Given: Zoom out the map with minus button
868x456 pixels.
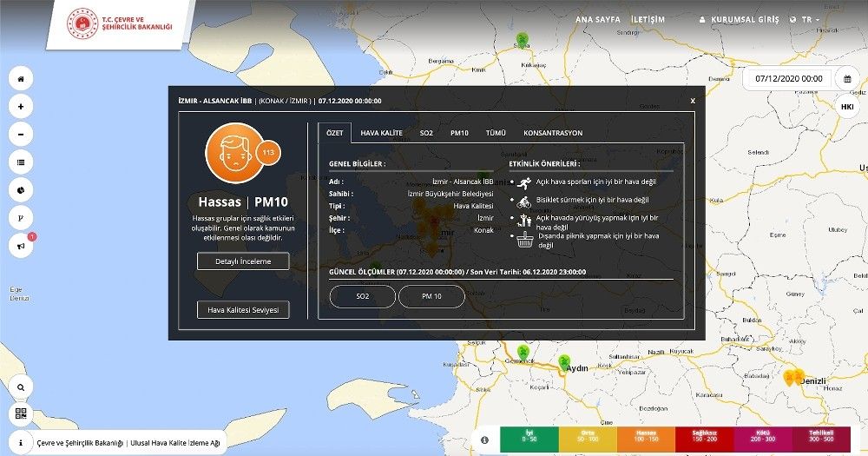Looking at the screenshot, I should click(20, 134).
